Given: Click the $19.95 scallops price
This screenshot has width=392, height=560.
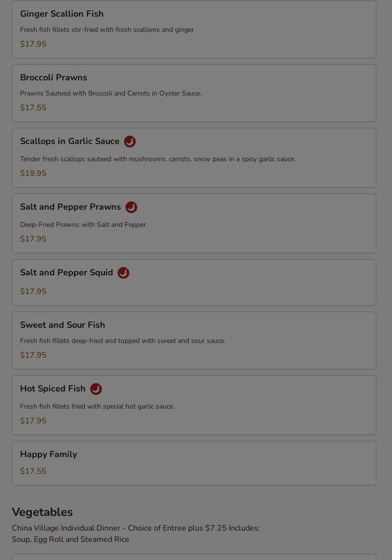Looking at the screenshot, I should (x=33, y=173).
